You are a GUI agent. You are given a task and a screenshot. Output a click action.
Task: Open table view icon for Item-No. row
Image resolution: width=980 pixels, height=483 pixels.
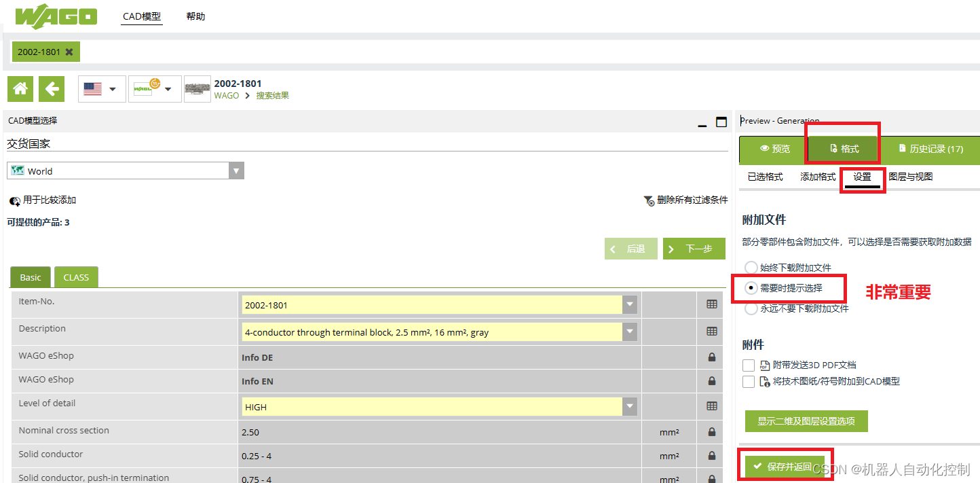[x=711, y=305]
